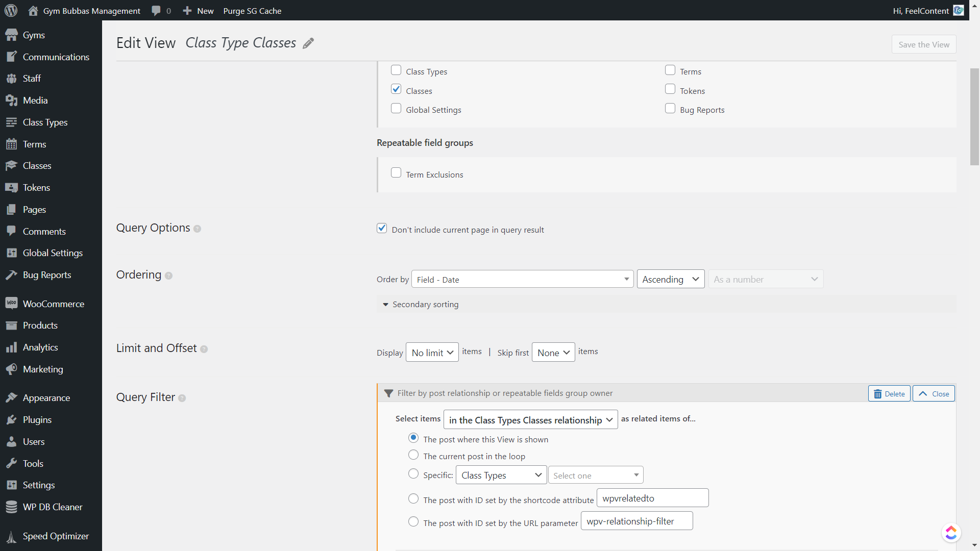Click the Marketing megaphone icon
980x551 pixels.
(x=11, y=369)
